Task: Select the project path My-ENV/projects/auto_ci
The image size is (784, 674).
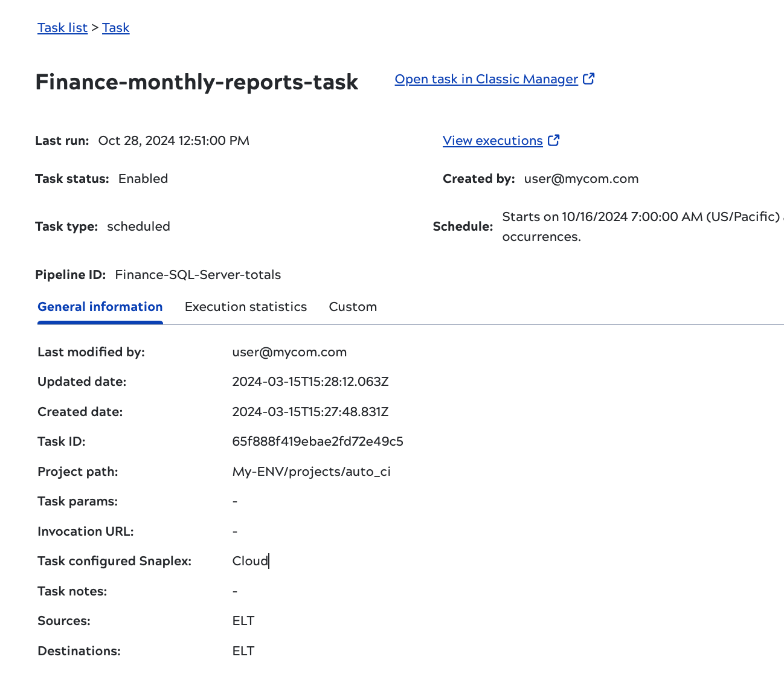Action: 311,471
